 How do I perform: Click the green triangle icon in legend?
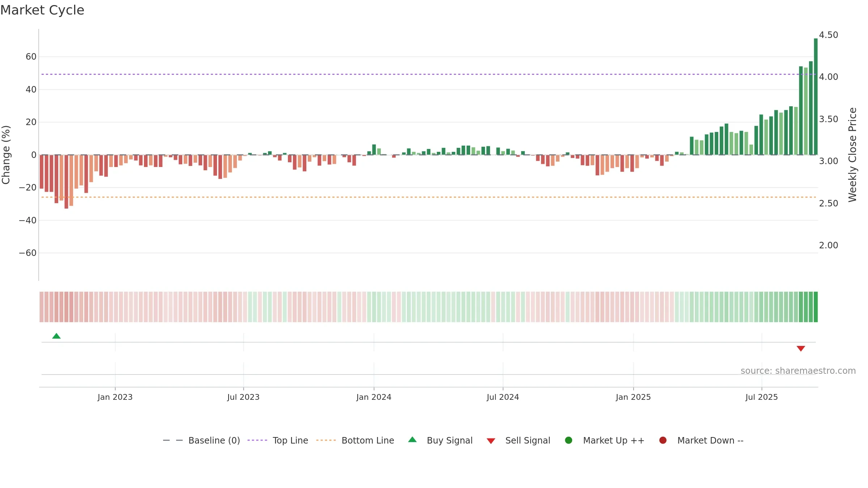coord(412,440)
